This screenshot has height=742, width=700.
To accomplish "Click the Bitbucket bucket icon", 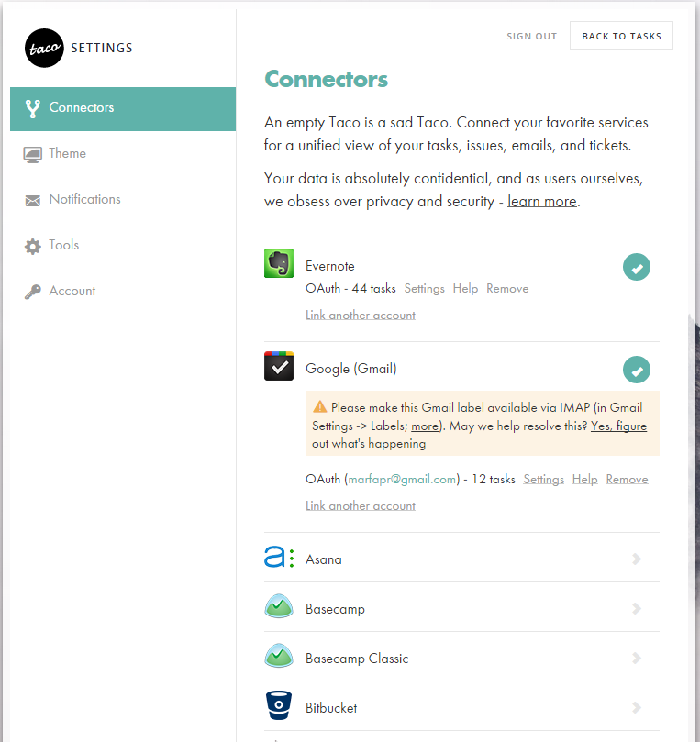I will 279,705.
